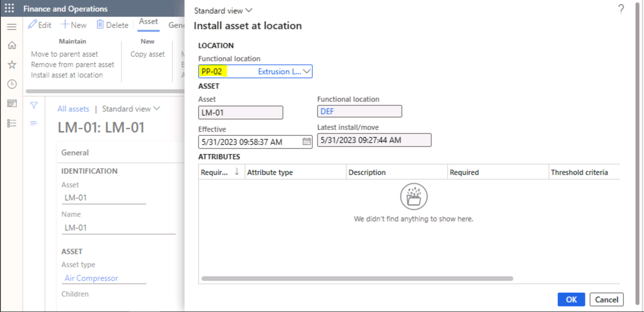Click the Finance and Operations title
This screenshot has height=312, width=644.
tap(65, 9)
